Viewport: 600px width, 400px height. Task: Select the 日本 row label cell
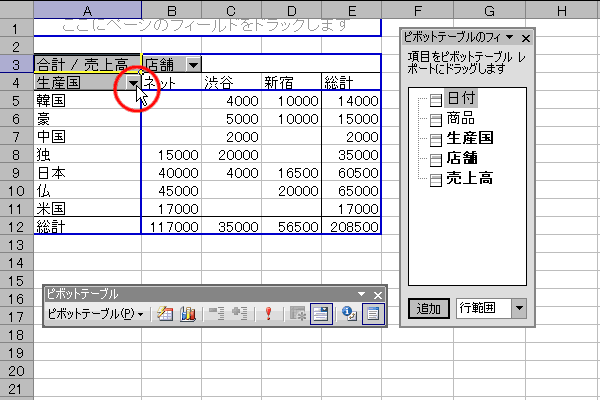click(87, 173)
